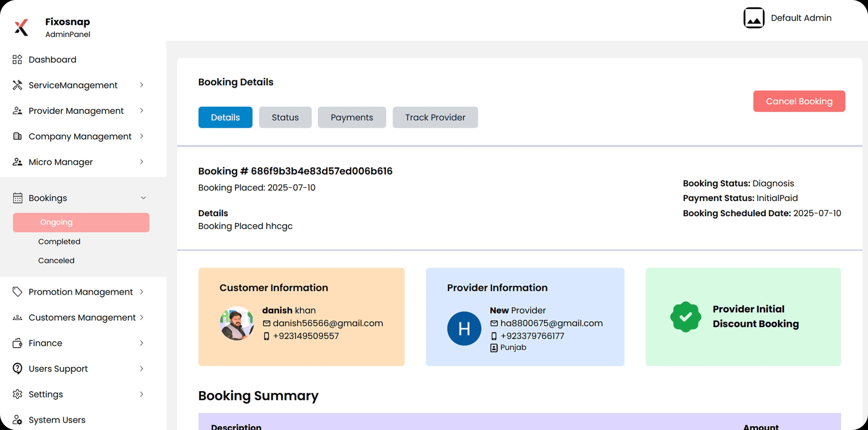Screen dimensions: 868x430
Task: Select the Status tab
Action: point(285,117)
